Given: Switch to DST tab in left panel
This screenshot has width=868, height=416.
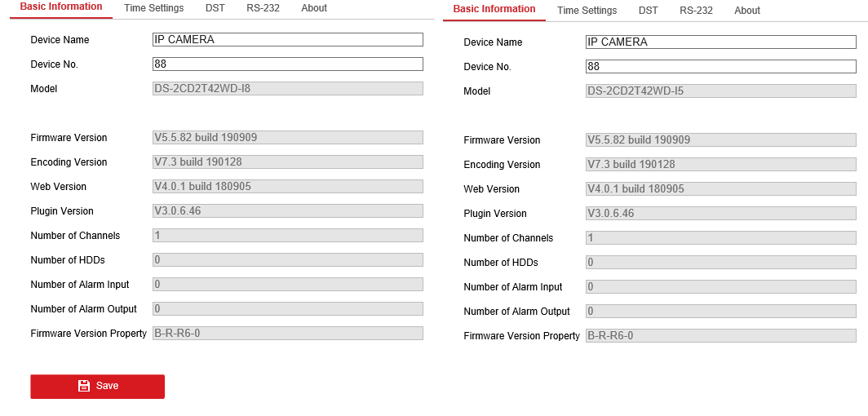Looking at the screenshot, I should (215, 8).
